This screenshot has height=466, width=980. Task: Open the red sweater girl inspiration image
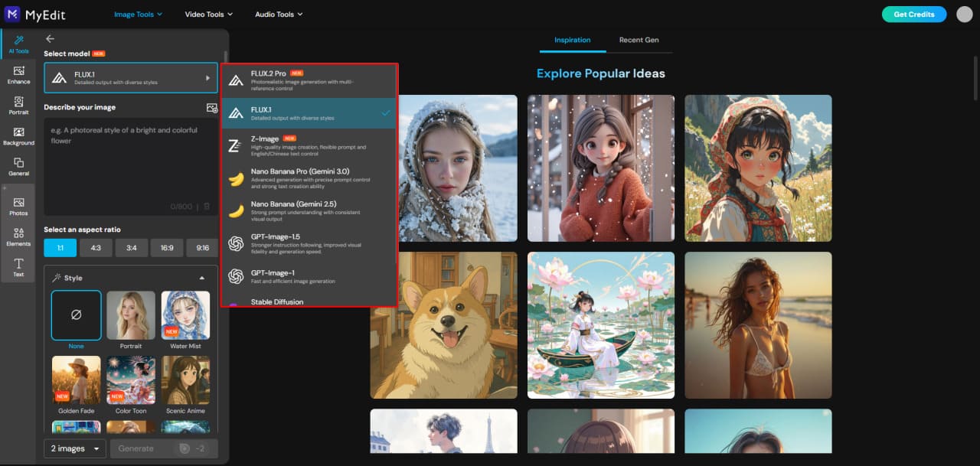pos(601,168)
